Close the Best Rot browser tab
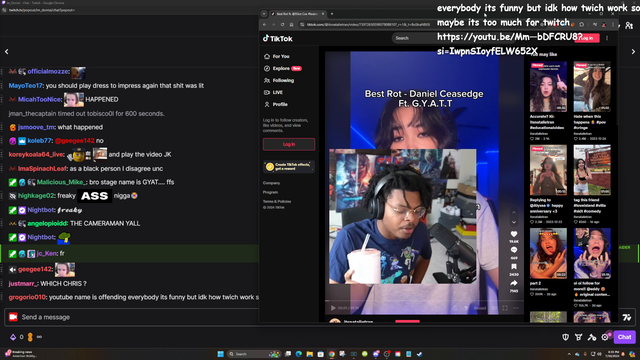Image resolution: width=640 pixels, height=360 pixels. coord(323,14)
